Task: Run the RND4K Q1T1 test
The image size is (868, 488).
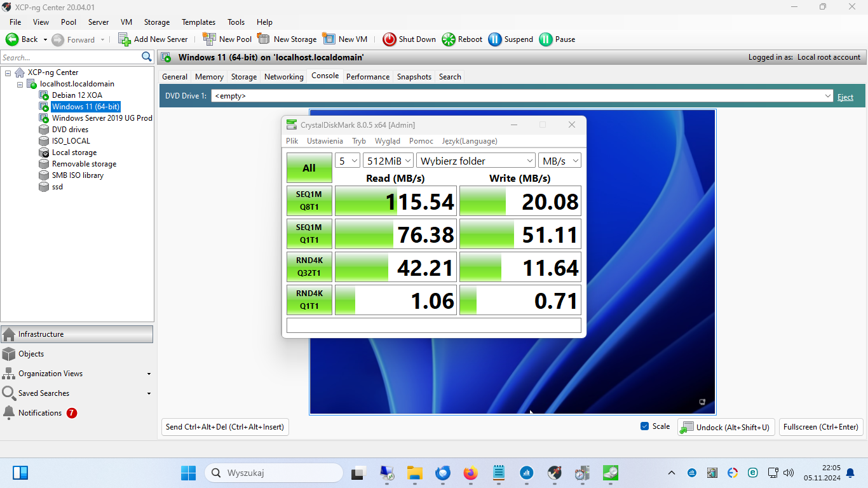Action: (x=309, y=300)
